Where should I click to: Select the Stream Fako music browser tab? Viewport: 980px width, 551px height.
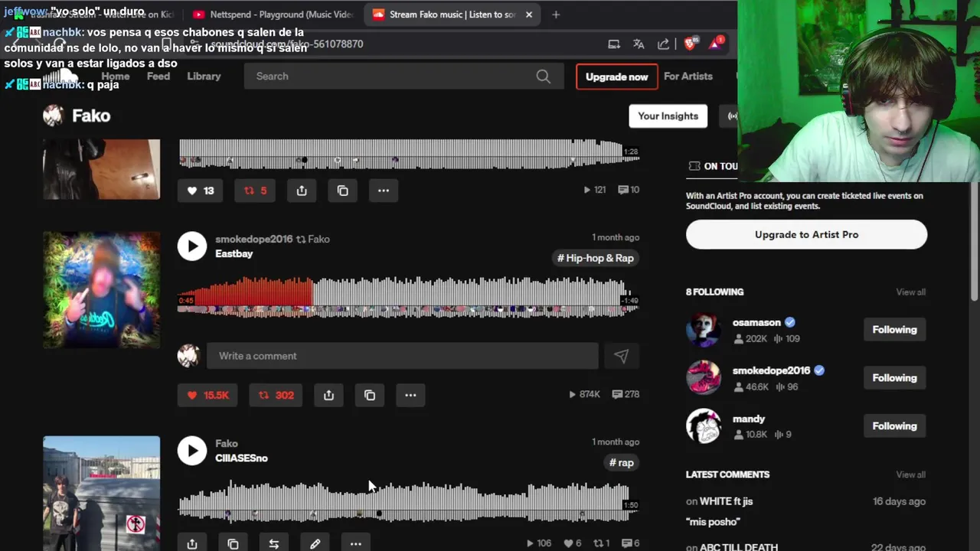[452, 15]
